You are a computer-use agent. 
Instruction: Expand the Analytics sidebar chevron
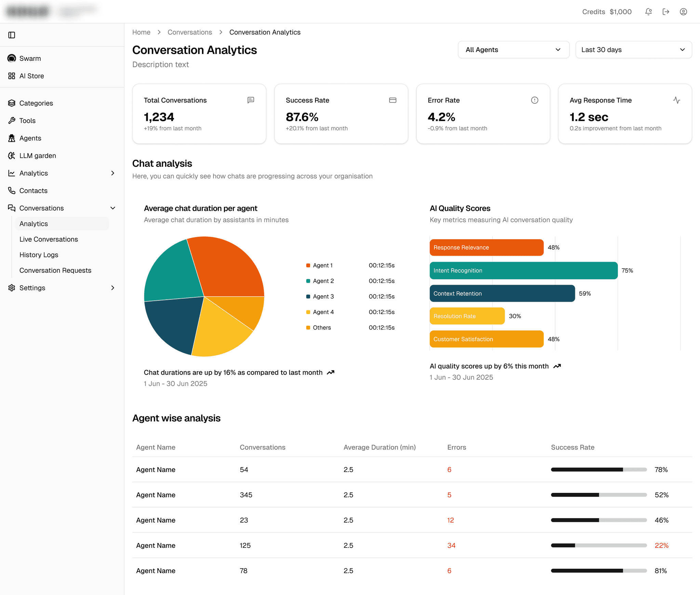pyautogui.click(x=113, y=173)
